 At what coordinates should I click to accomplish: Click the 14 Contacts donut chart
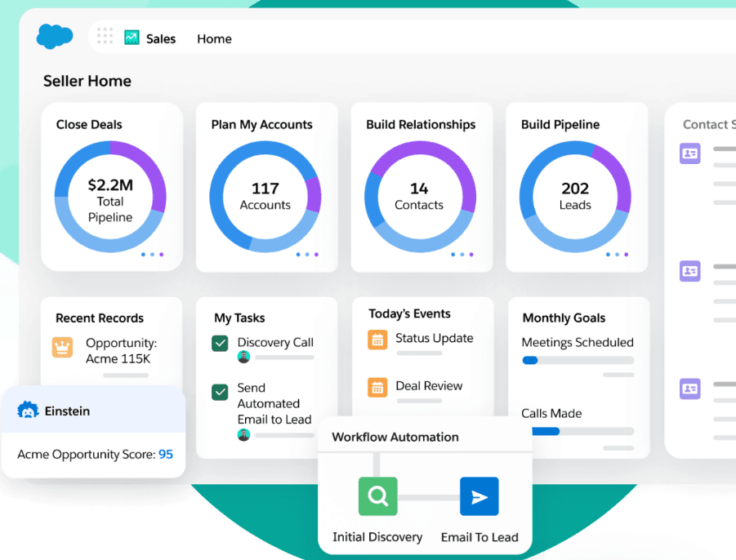(x=420, y=197)
